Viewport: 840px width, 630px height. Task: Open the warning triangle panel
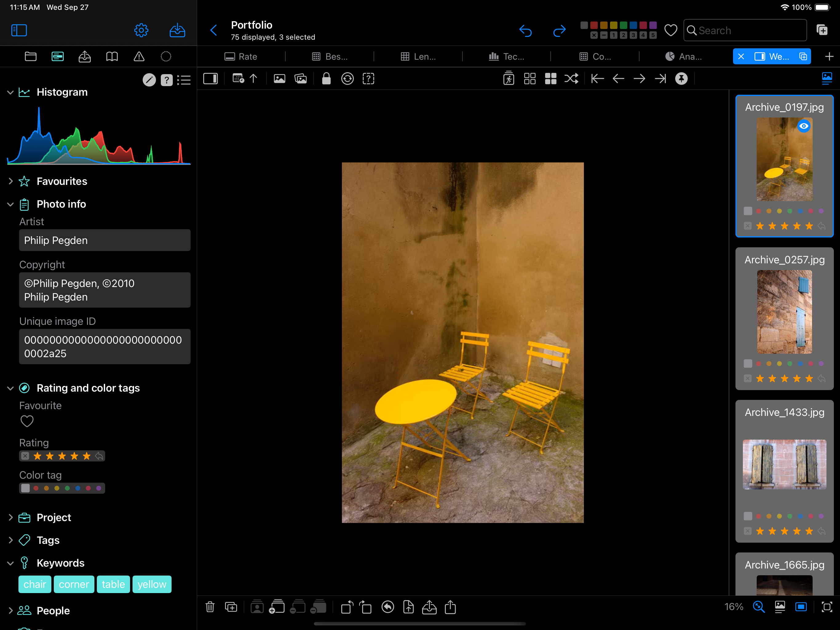[x=139, y=57]
